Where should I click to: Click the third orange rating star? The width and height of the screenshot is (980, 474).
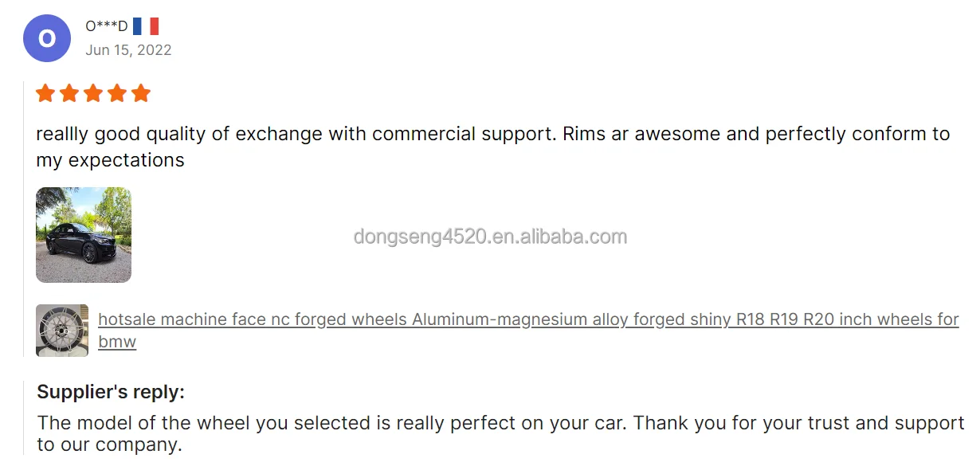93,94
